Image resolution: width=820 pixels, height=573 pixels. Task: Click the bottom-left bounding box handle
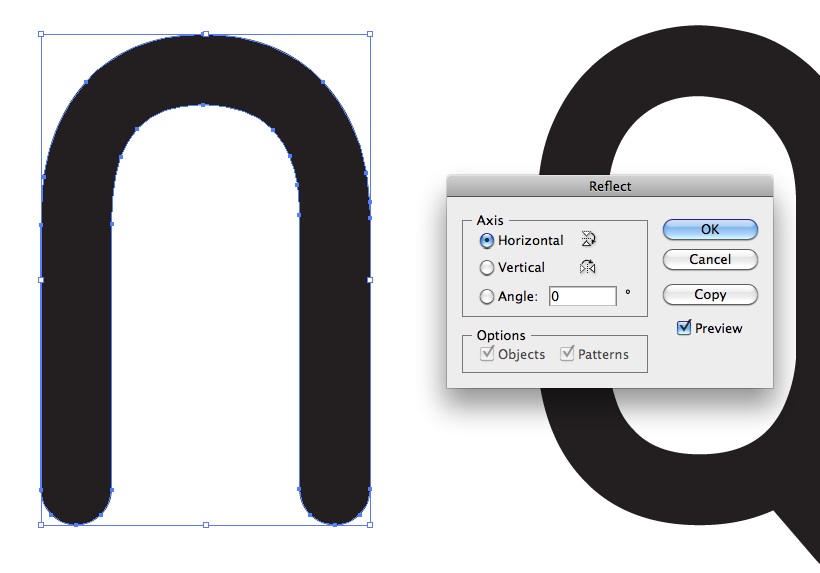(x=41, y=524)
